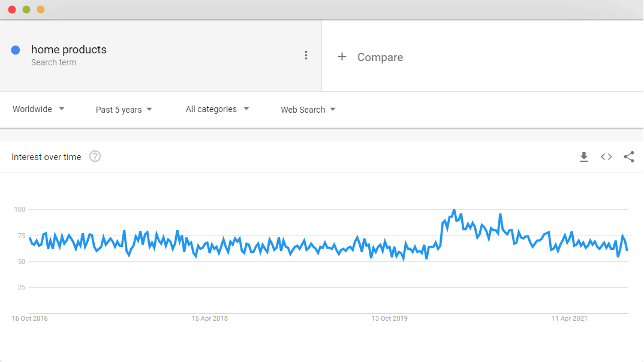Click the orange window button
The width and height of the screenshot is (644, 362).
[41, 10]
